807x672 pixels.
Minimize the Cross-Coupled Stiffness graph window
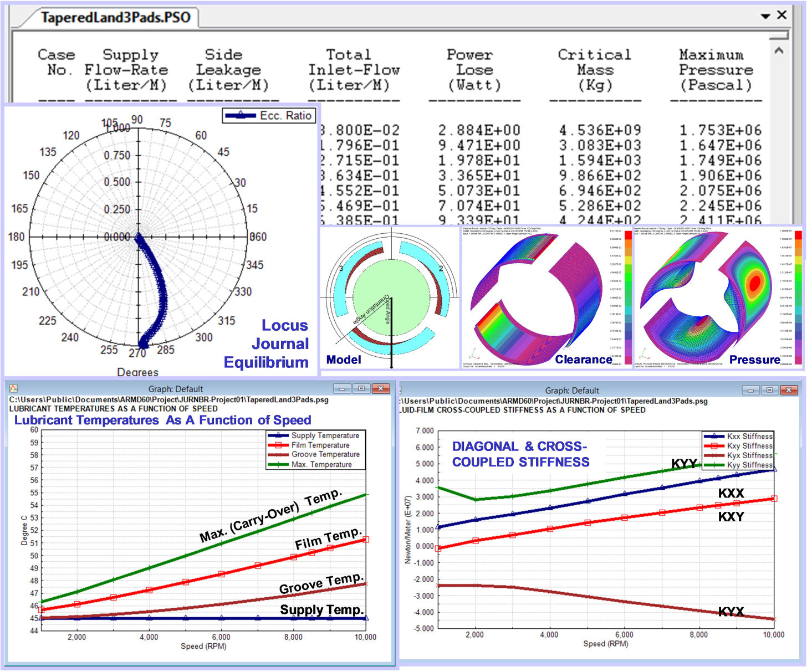[x=751, y=391]
